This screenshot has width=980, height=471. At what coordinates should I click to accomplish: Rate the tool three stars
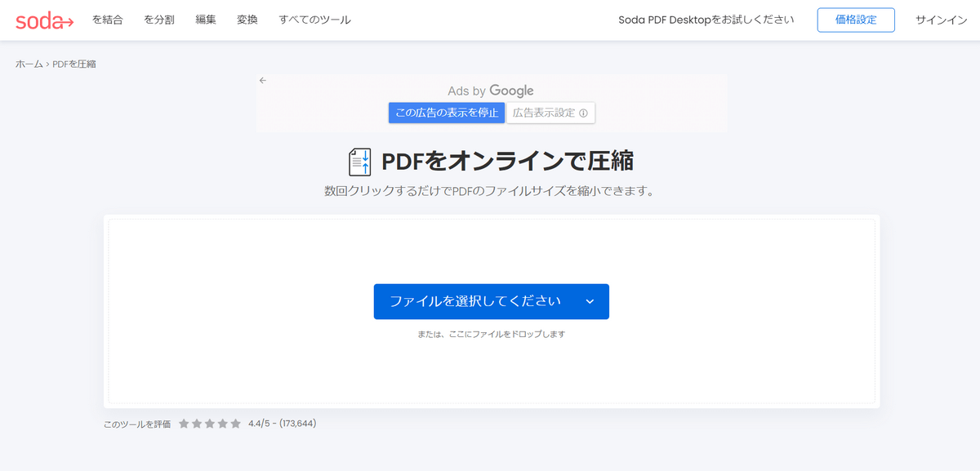pos(210,424)
